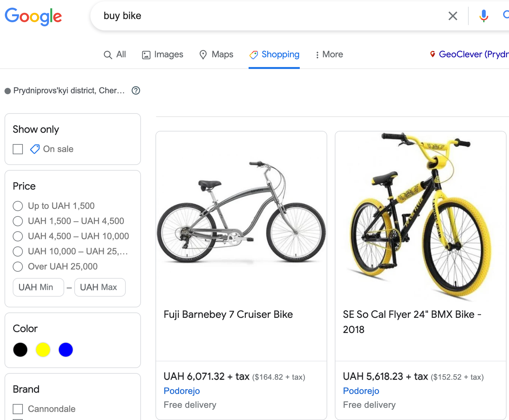Screen dimensions: 509x420
Task: Expand the More search options menu
Action: 329,54
